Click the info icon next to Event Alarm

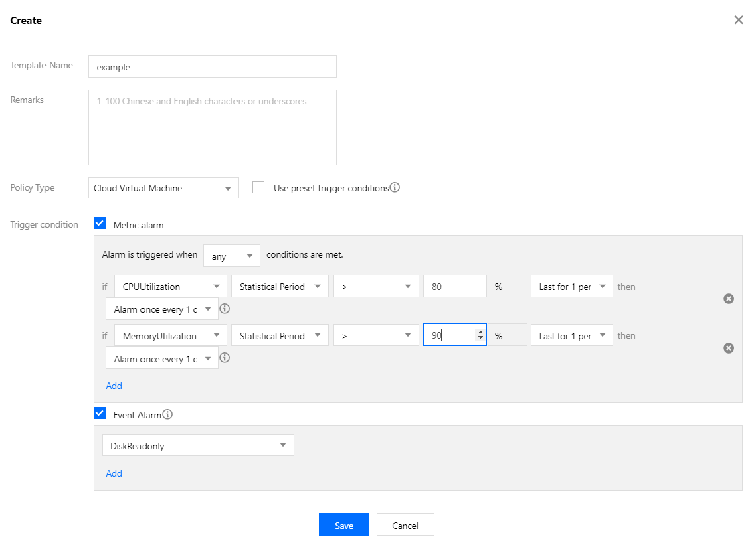168,414
